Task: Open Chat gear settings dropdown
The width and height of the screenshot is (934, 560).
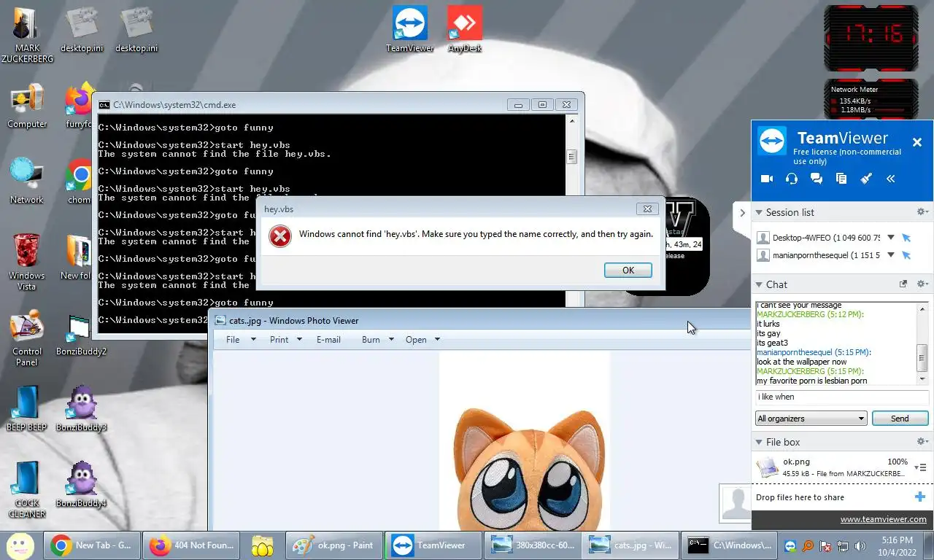Action: coord(922,284)
